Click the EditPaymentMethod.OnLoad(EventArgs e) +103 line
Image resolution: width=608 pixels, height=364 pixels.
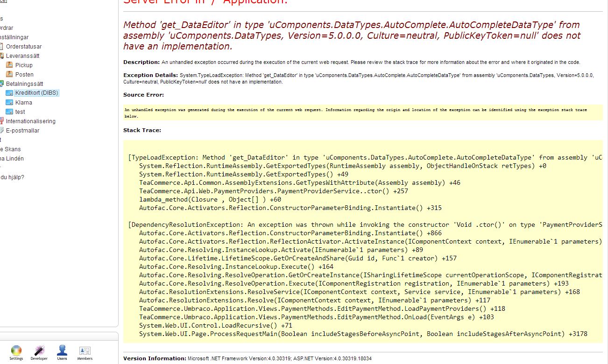click(x=317, y=317)
